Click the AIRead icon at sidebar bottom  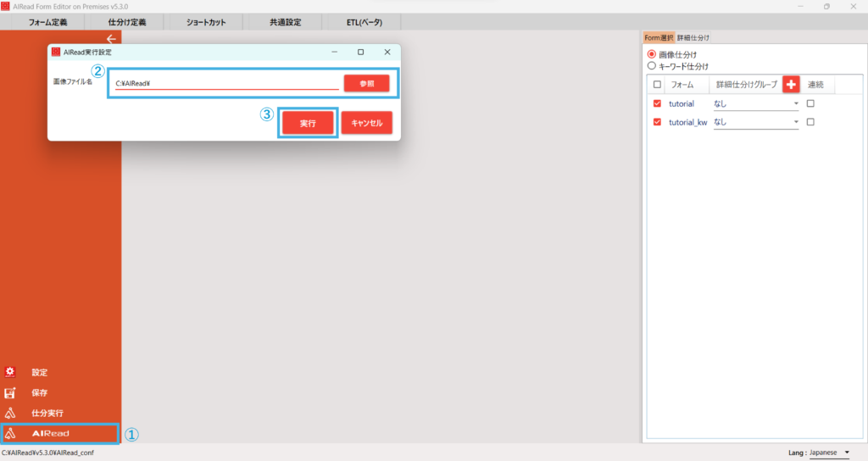click(10, 434)
